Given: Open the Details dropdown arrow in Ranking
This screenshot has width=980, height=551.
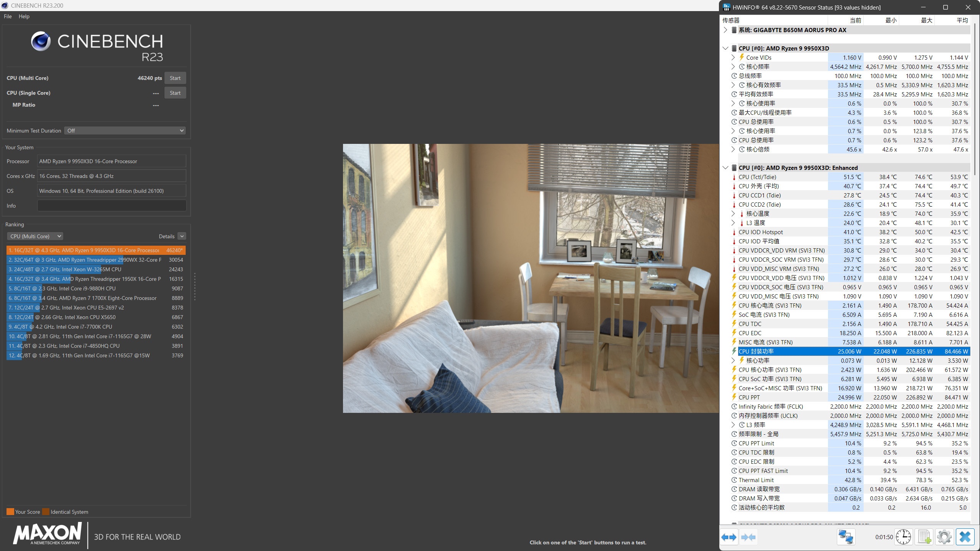Looking at the screenshot, I should 182,236.
